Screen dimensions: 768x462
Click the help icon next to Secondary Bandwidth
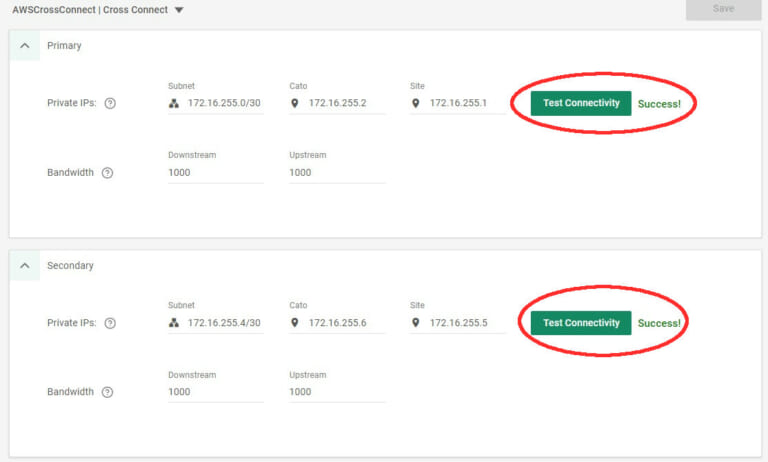click(x=108, y=392)
